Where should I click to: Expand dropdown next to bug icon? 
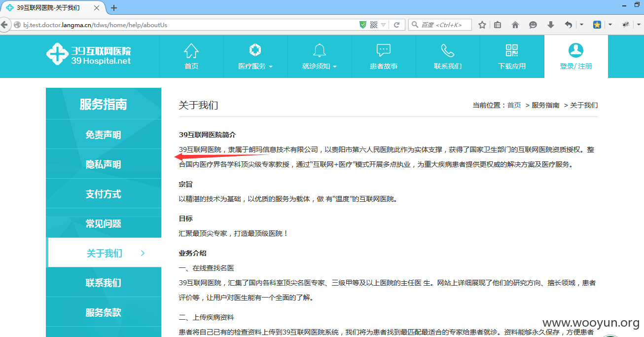(x=639, y=25)
